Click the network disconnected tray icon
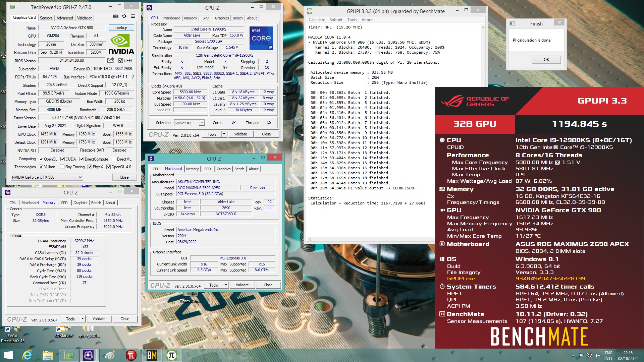 point(589,355)
